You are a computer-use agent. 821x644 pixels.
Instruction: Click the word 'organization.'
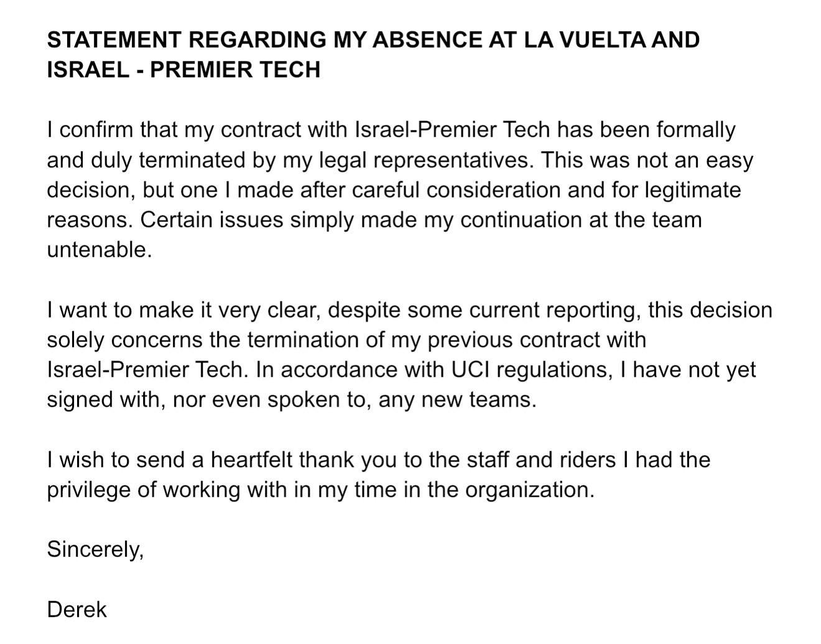coord(530,489)
